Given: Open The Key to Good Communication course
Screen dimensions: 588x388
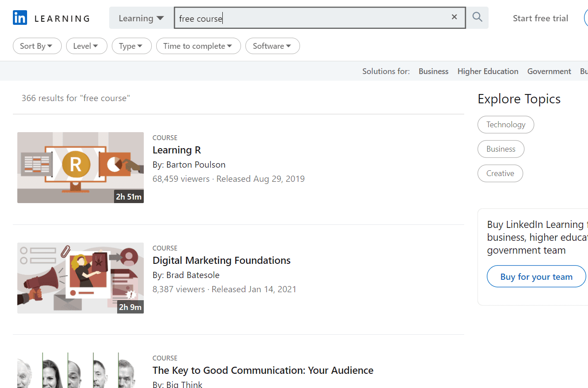Looking at the screenshot, I should pos(263,371).
